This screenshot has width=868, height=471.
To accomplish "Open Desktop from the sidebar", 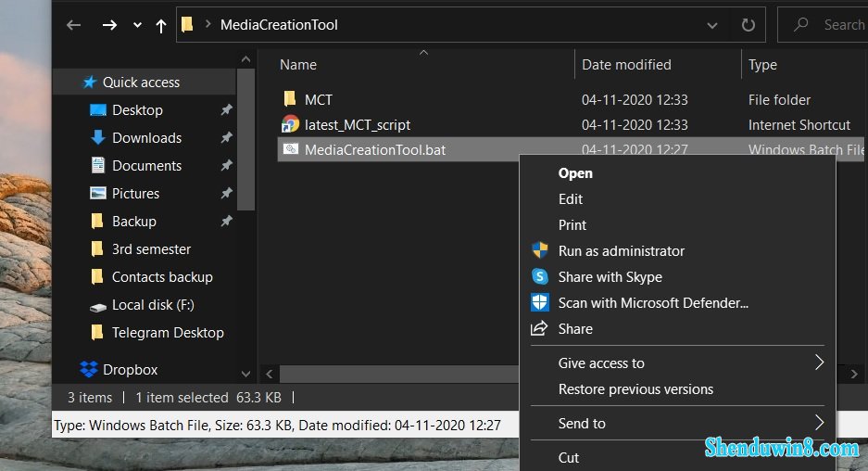I will coord(137,110).
